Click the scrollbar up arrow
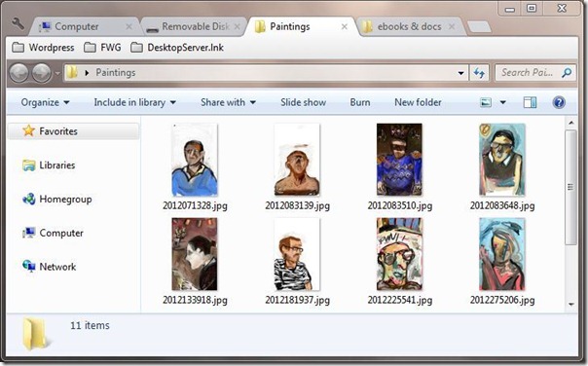Image resolution: width=588 pixels, height=366 pixels. pyautogui.click(x=571, y=123)
